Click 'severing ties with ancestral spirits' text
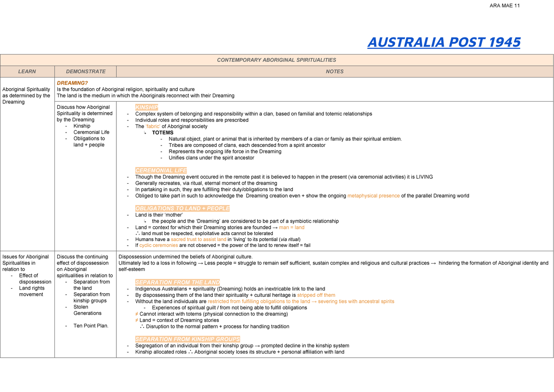Viewport: 554px width, 392px height. (x=356, y=302)
